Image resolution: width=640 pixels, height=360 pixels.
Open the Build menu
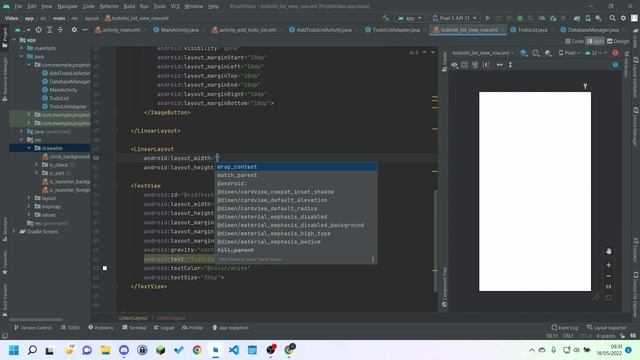(129, 7)
